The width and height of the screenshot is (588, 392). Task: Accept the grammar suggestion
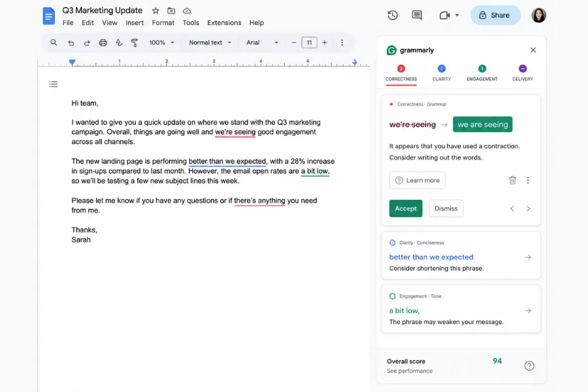406,208
